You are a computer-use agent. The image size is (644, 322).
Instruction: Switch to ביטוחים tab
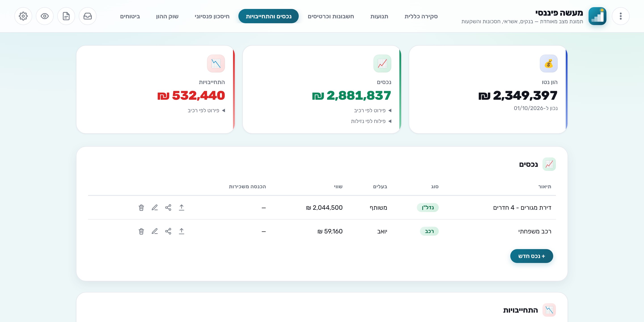130,16
